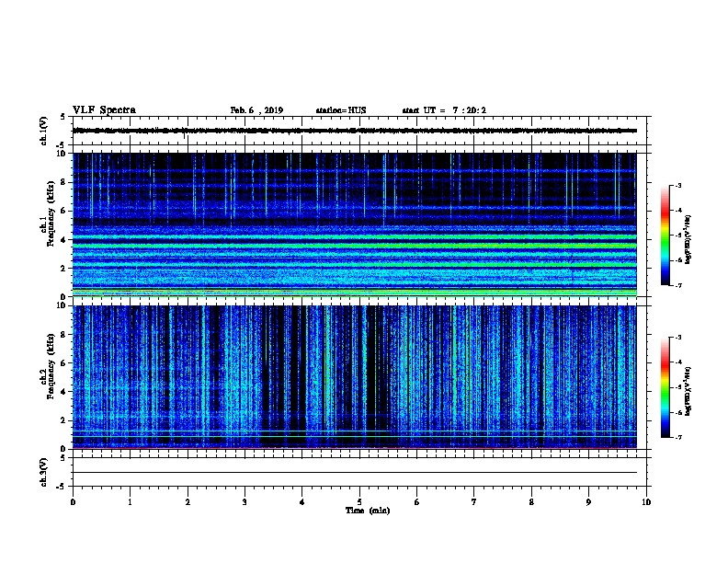Click the "ch.1(V)" waveform axis label
The image size is (728, 563).
(x=43, y=131)
